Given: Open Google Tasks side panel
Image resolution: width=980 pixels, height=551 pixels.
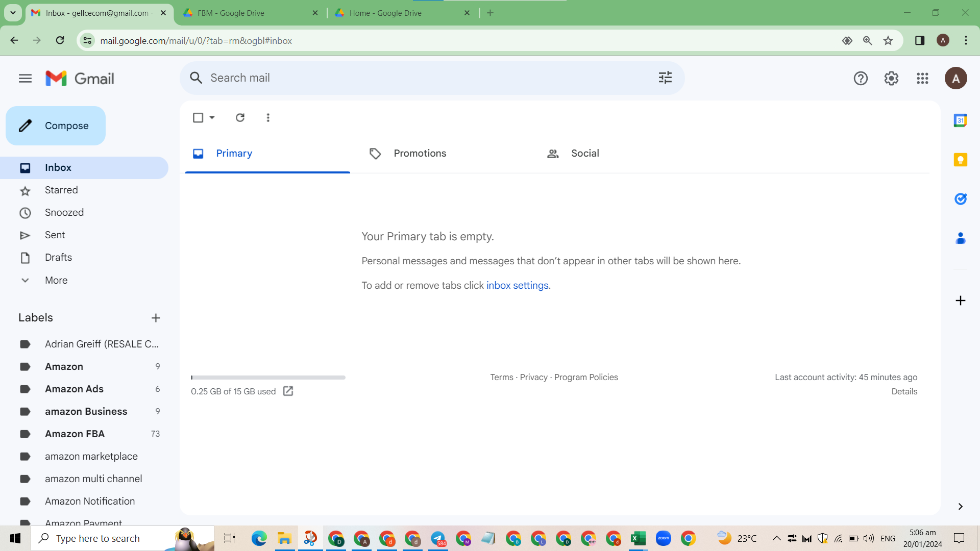Looking at the screenshot, I should tap(960, 199).
